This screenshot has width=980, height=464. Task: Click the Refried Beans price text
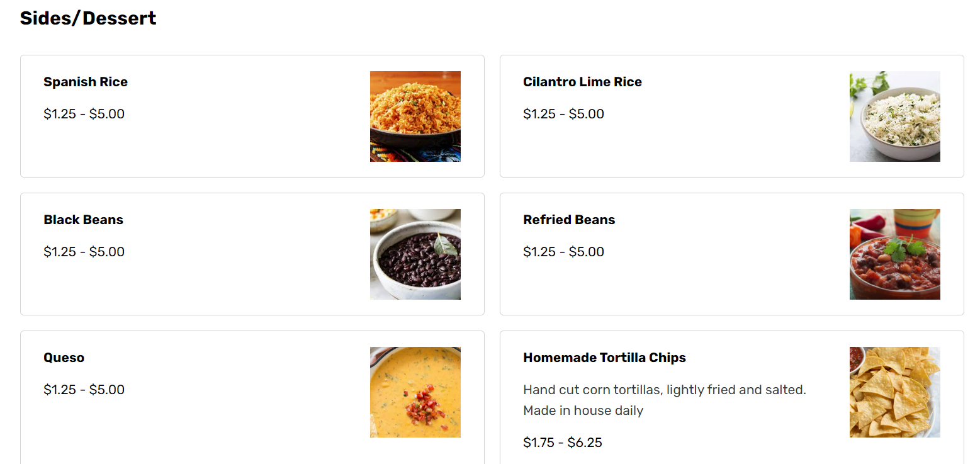coord(563,252)
